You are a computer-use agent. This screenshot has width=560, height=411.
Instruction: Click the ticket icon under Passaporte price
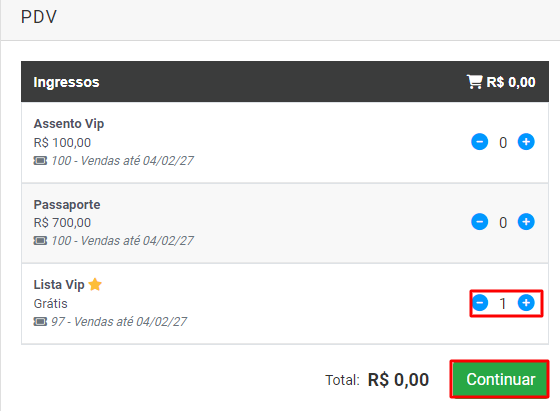click(40, 241)
